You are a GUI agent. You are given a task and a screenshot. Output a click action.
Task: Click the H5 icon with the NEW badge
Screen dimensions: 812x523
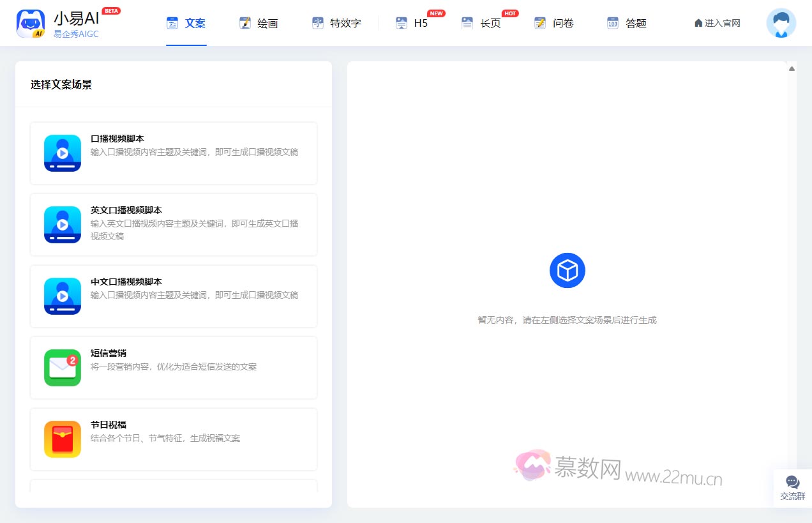click(401, 23)
